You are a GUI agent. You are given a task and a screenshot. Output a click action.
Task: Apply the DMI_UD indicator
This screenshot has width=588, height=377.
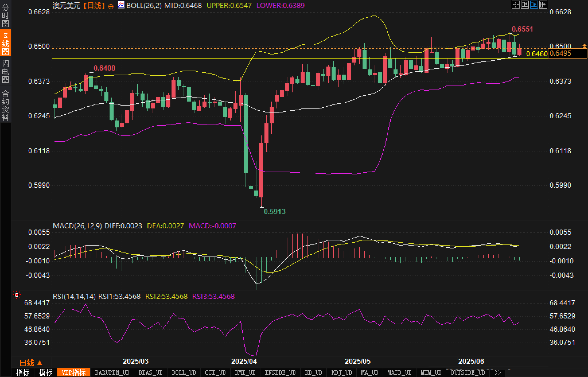click(x=245, y=372)
